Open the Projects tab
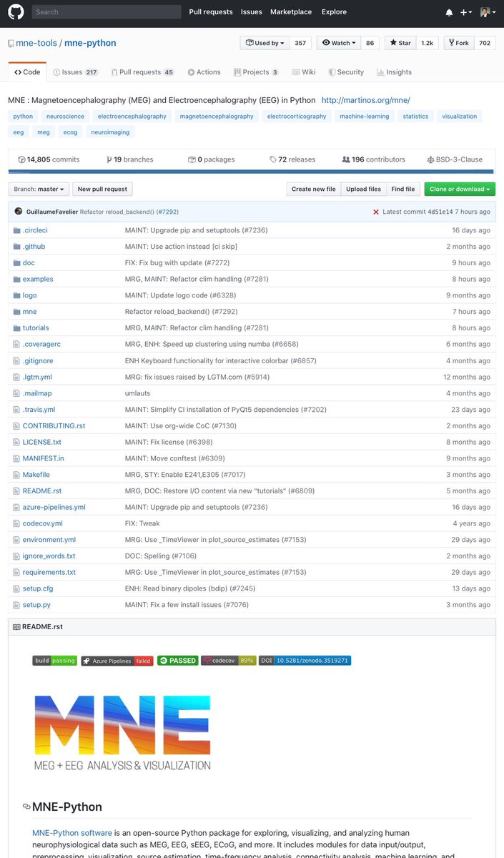The height and width of the screenshot is (858, 504). (255, 72)
